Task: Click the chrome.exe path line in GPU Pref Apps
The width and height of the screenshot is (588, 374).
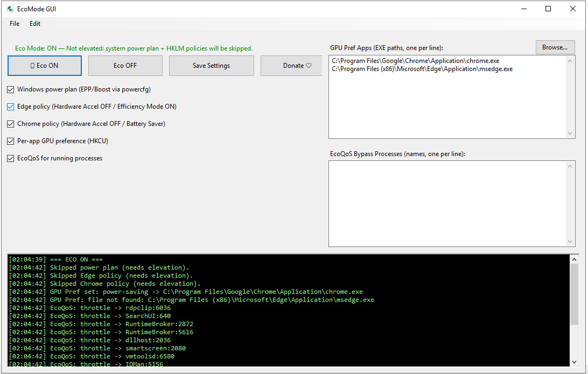Action: (416, 61)
